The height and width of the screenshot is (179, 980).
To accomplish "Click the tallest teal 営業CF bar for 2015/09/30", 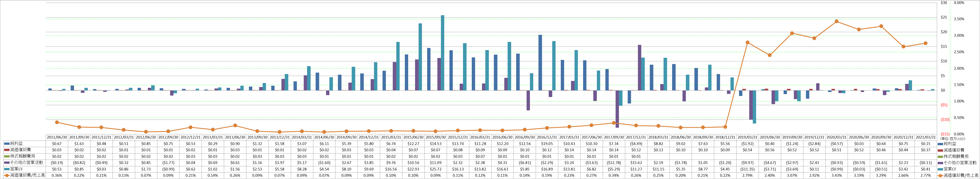I will 442,53.
